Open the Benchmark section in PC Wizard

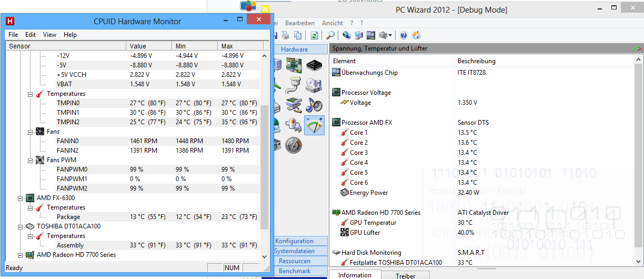point(300,271)
